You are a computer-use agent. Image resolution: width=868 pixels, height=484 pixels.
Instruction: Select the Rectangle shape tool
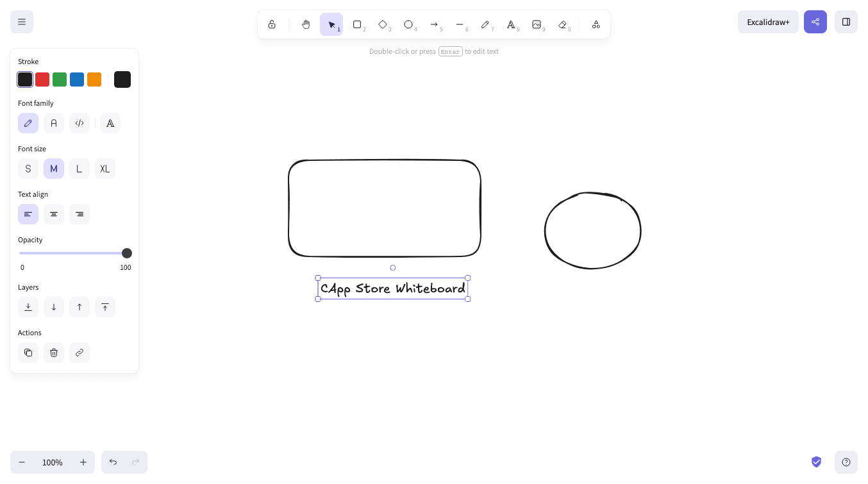[x=357, y=24]
